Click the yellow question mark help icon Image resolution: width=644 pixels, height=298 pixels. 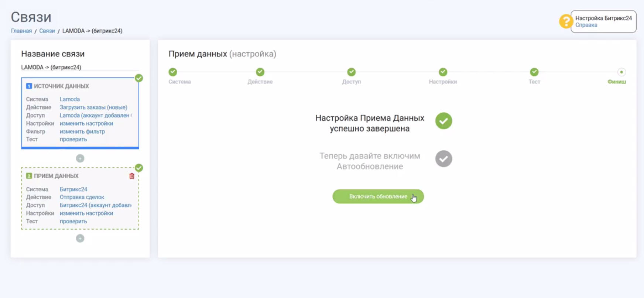coord(565,21)
